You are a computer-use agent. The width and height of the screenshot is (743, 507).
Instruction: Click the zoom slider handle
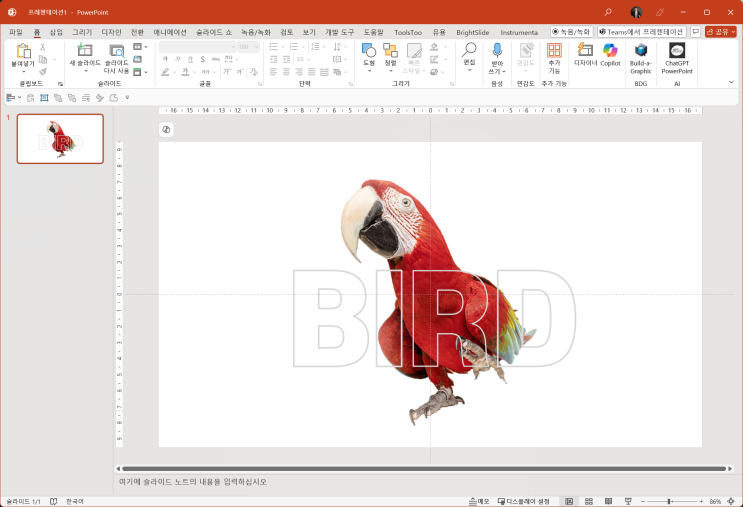669,501
